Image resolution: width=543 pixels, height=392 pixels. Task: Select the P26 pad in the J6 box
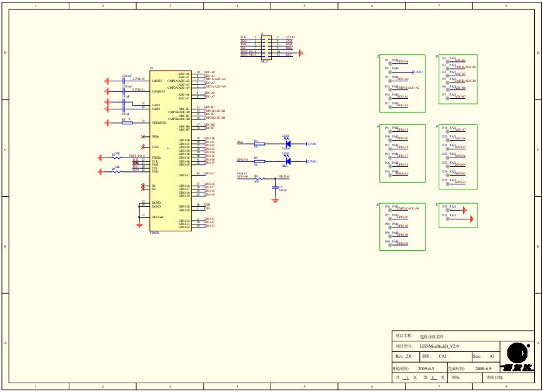pos(391,211)
